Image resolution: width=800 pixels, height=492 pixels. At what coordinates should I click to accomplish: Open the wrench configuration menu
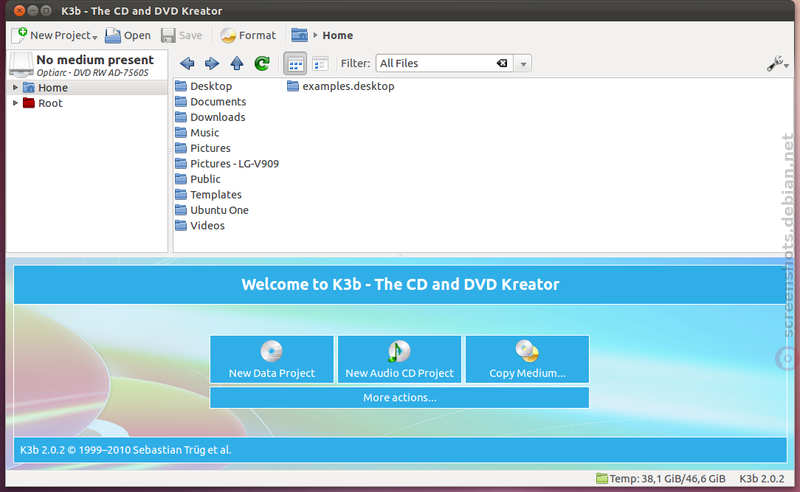point(778,64)
